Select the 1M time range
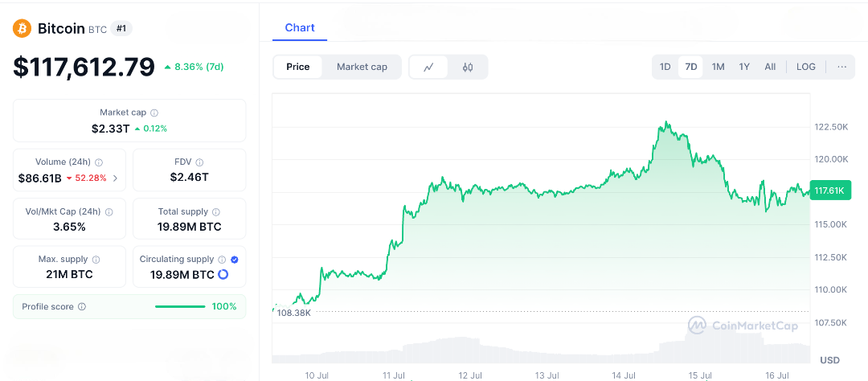 point(718,67)
